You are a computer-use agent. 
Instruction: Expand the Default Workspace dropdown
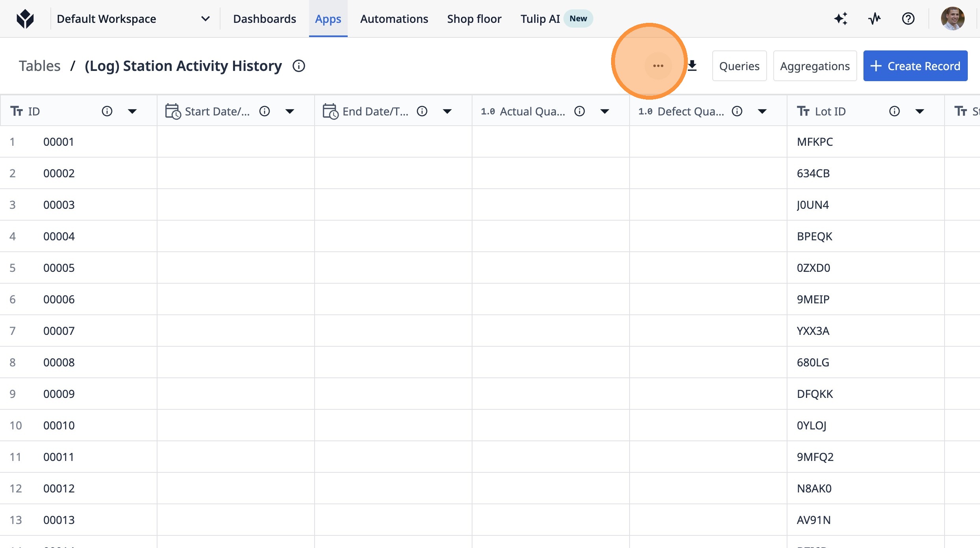205,19
